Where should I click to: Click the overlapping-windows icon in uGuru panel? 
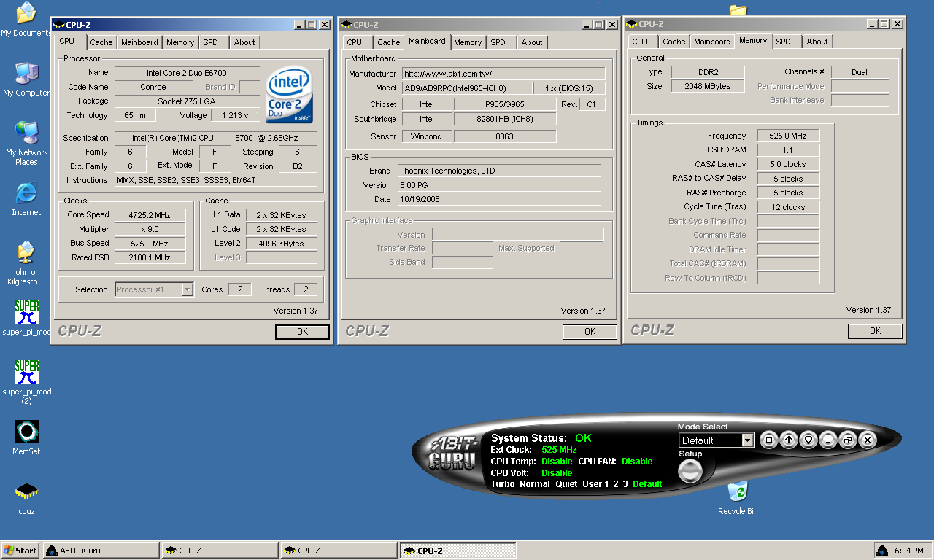847,440
